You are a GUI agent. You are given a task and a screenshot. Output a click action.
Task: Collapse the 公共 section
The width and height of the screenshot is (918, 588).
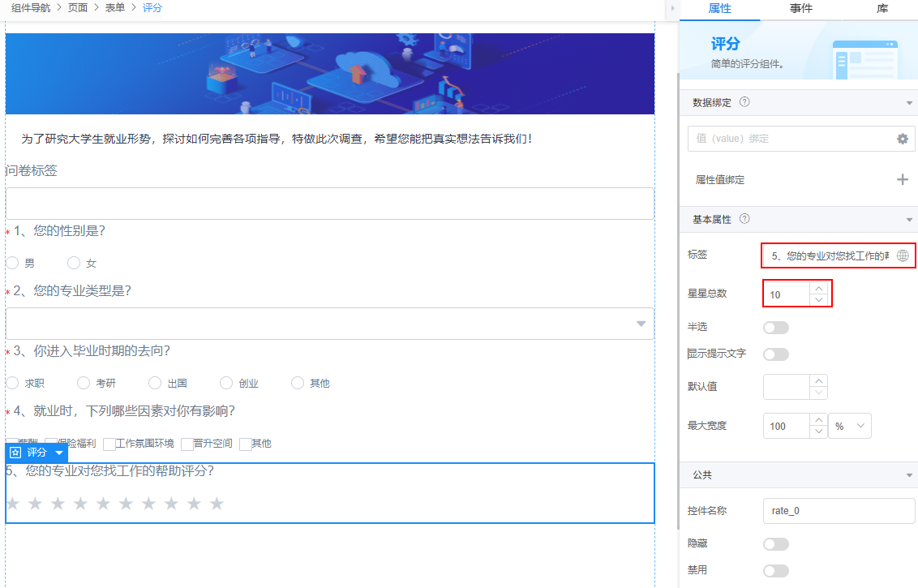click(908, 475)
